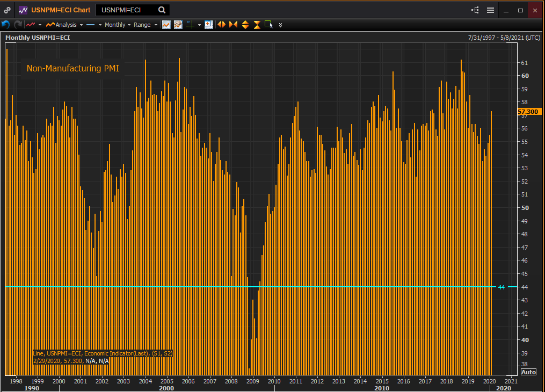This screenshot has width=545, height=392.
Task: Toggle the second chart overlay icon
Action: coord(178,25)
